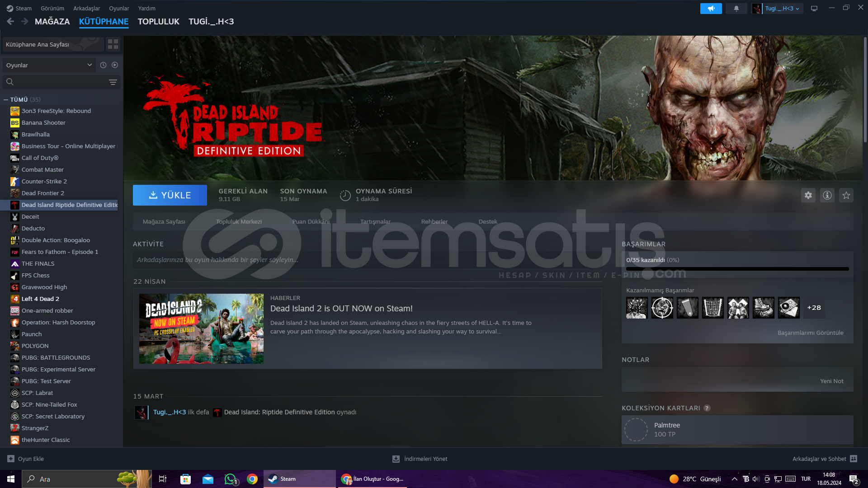The width and height of the screenshot is (868, 488).
Task: Click Başarımlarını Görüntüle link
Action: [x=810, y=333]
